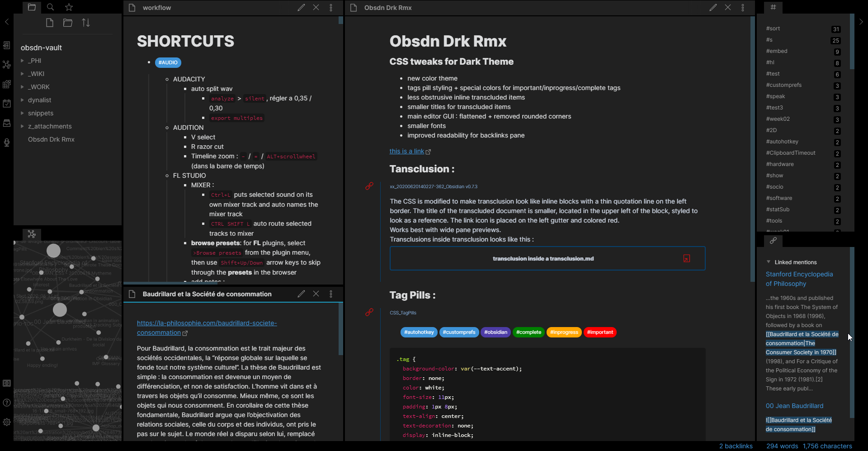The width and height of the screenshot is (868, 451).
Task: Expand the _PHI folder
Action: (22, 61)
